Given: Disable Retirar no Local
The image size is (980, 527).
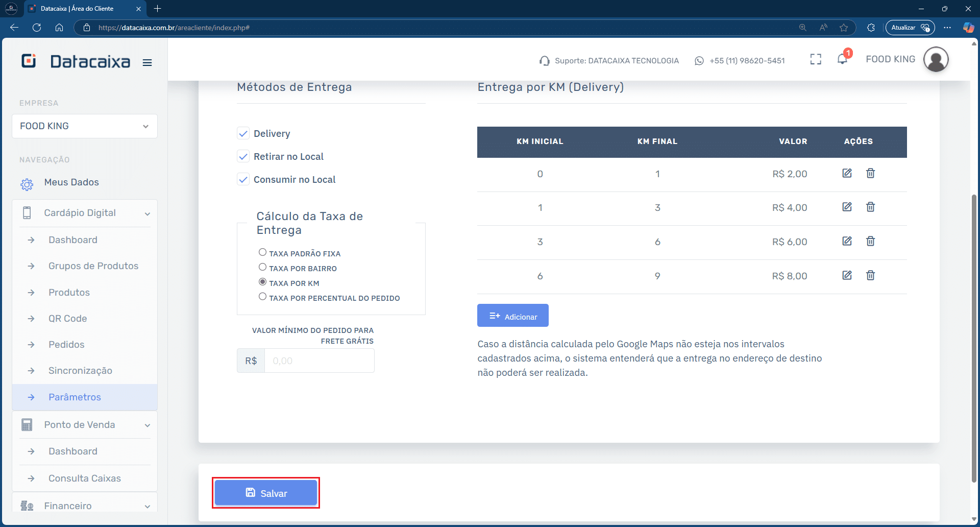Looking at the screenshot, I should 243,156.
